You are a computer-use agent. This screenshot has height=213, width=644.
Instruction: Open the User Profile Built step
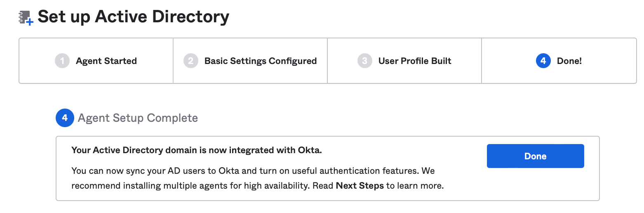tap(415, 61)
